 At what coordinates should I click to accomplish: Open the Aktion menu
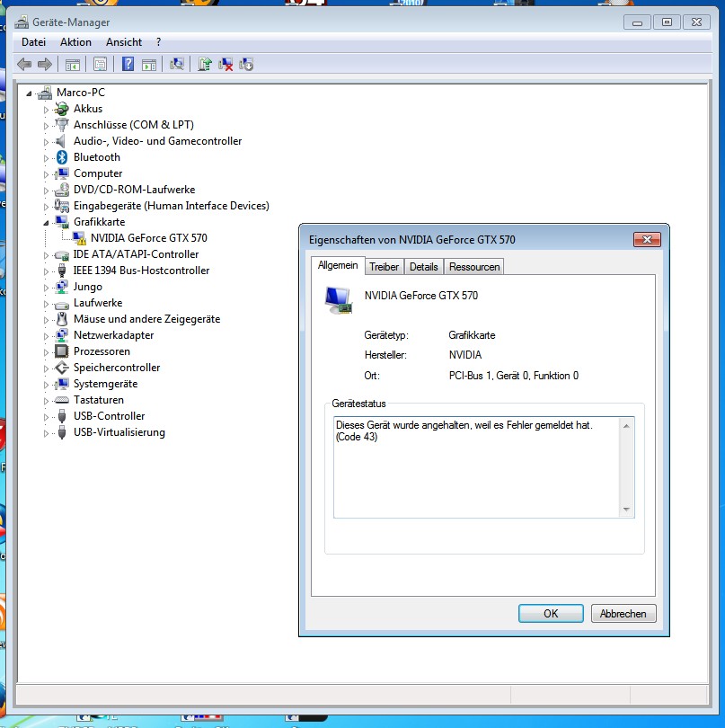pyautogui.click(x=75, y=42)
